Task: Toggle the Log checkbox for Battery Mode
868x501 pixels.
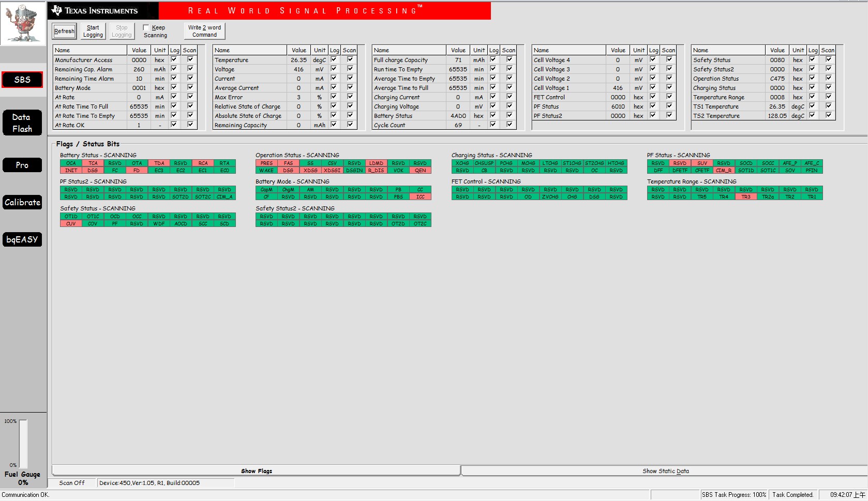Action: point(174,87)
